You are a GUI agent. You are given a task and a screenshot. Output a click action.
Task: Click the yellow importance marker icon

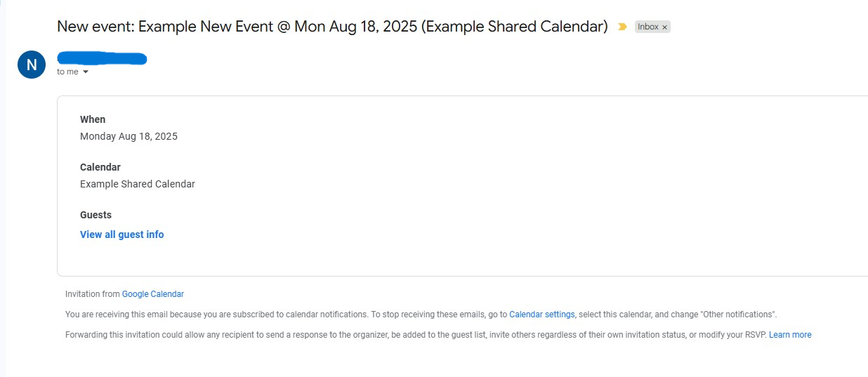[622, 27]
